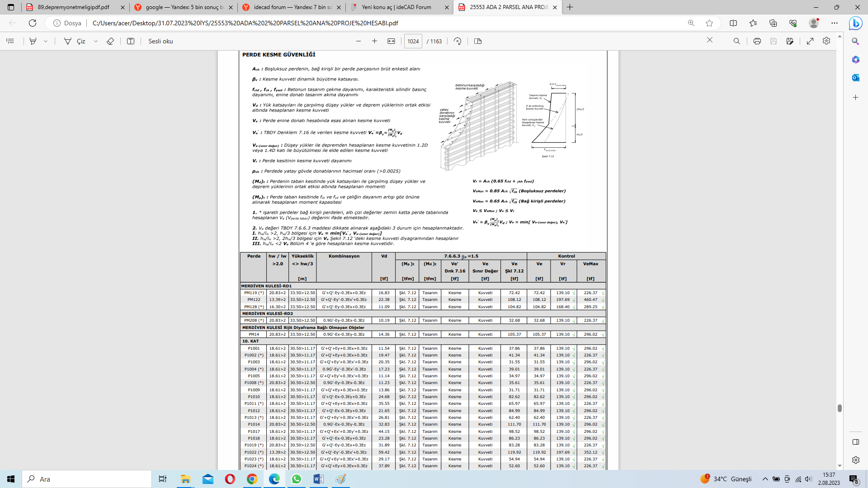This screenshot has height=488, width=868.
Task: Expand the Çiz draw options dropdown
Action: click(96, 41)
